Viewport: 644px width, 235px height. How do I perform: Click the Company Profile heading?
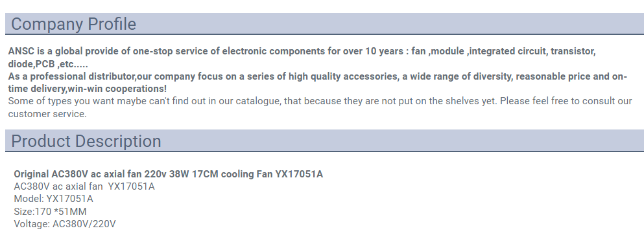click(73, 24)
